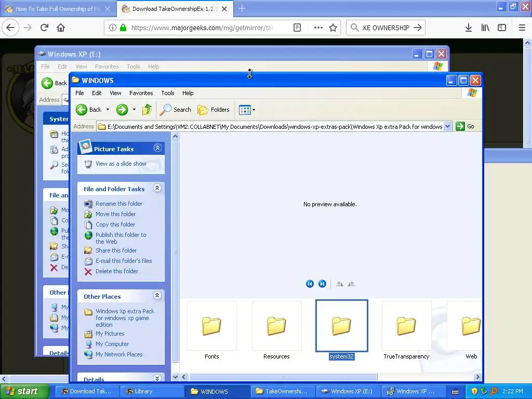Switch to TakeOwnershi... taskbar button
This screenshot has width=532, height=399.
[x=283, y=391]
